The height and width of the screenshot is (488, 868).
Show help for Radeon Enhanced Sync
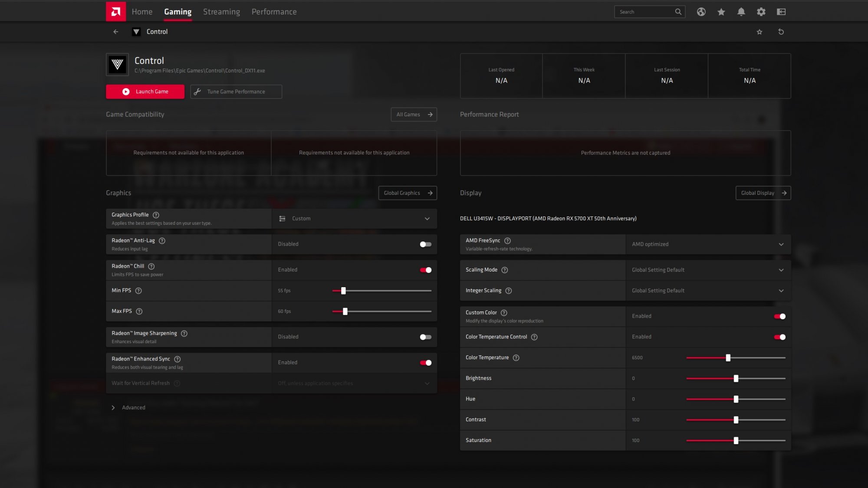[x=177, y=359]
